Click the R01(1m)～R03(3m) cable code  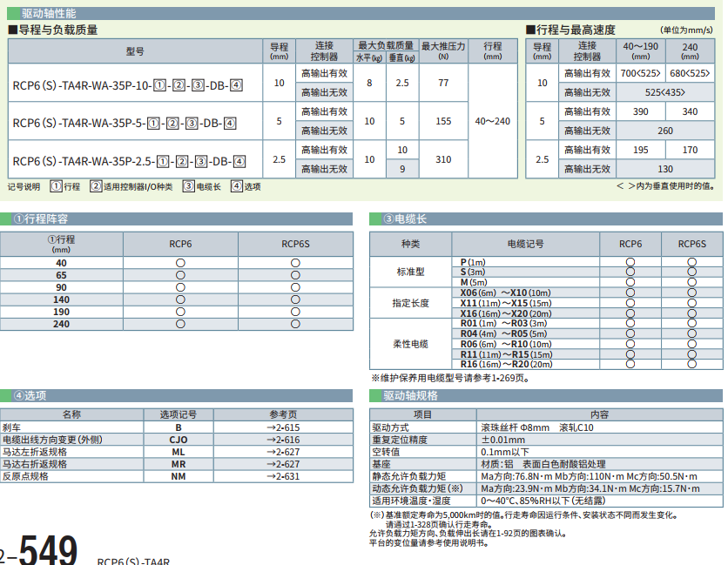503,323
